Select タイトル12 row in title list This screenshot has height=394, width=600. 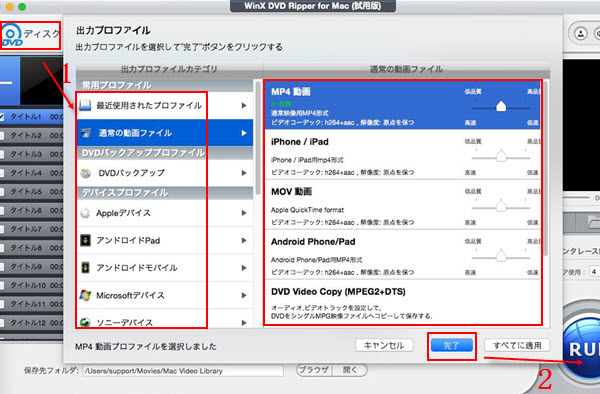pyautogui.click(x=31, y=323)
